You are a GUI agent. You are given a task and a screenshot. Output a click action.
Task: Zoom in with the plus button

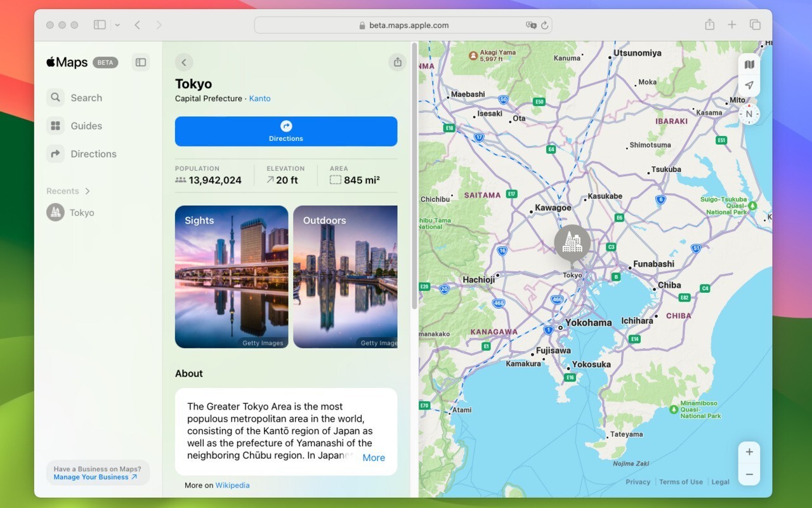pyautogui.click(x=749, y=452)
